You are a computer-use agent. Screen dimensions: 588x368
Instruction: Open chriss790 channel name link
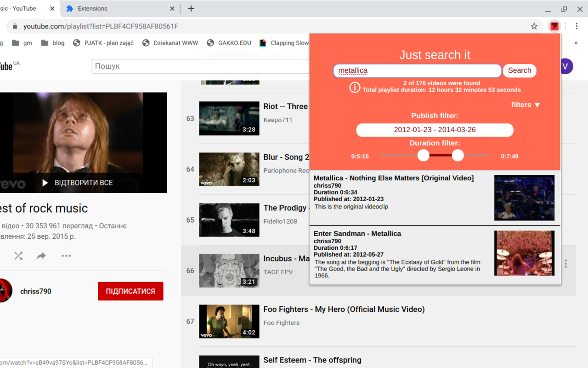(36, 291)
